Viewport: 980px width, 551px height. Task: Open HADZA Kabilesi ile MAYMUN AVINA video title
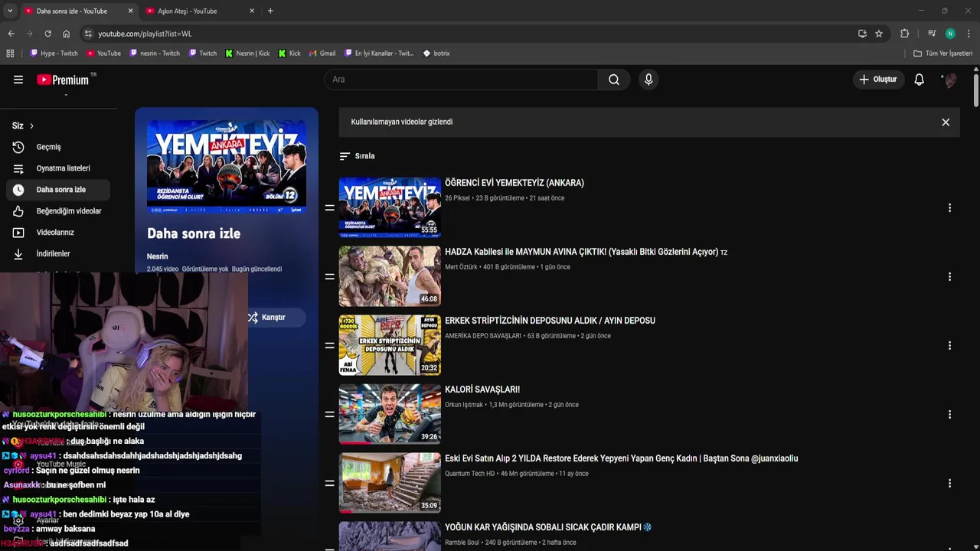[582, 252]
